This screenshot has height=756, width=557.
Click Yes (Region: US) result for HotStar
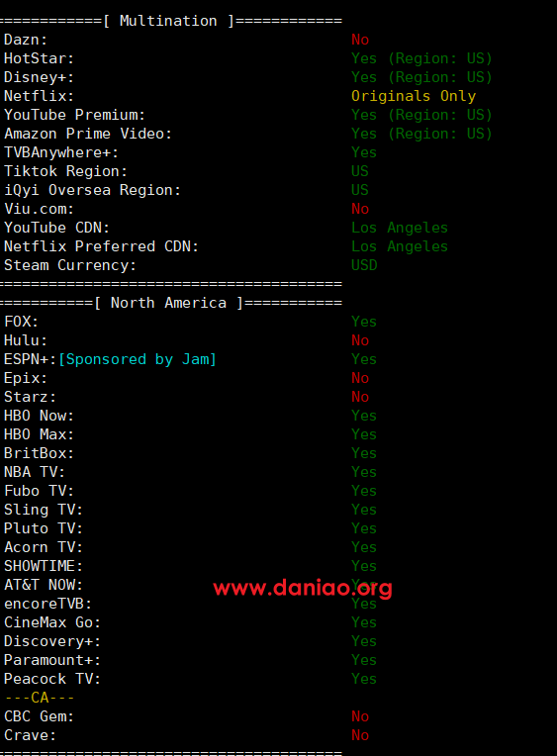tap(421, 58)
